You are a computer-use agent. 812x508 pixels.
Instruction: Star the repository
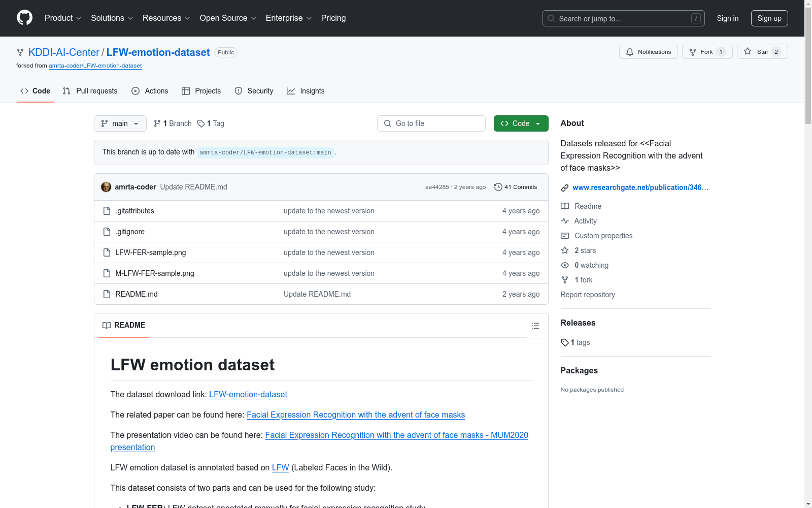click(x=762, y=52)
